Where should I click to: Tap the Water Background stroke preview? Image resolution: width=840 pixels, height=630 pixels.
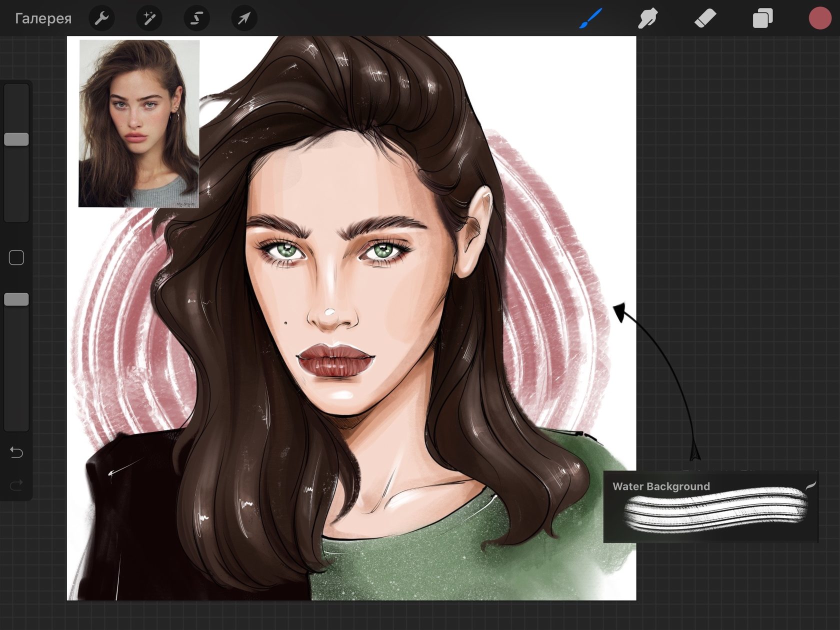[x=715, y=511]
